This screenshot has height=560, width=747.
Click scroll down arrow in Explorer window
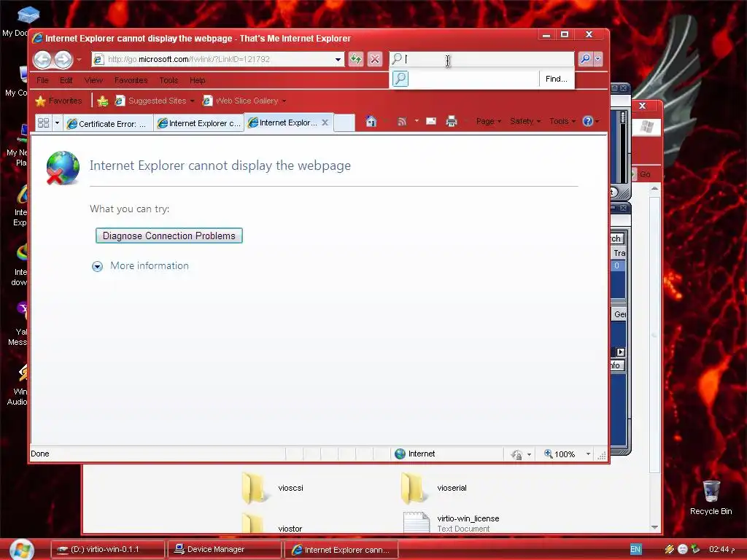tap(654, 527)
